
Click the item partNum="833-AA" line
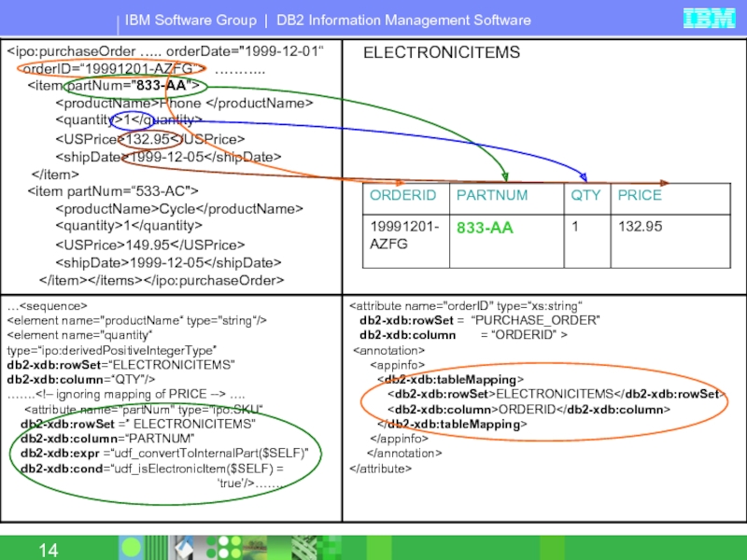pos(114,85)
